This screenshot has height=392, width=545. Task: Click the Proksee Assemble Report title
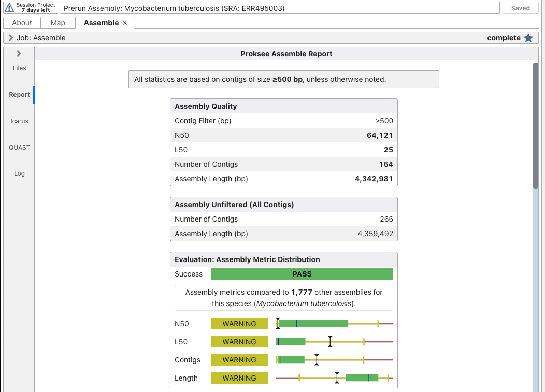click(x=286, y=54)
